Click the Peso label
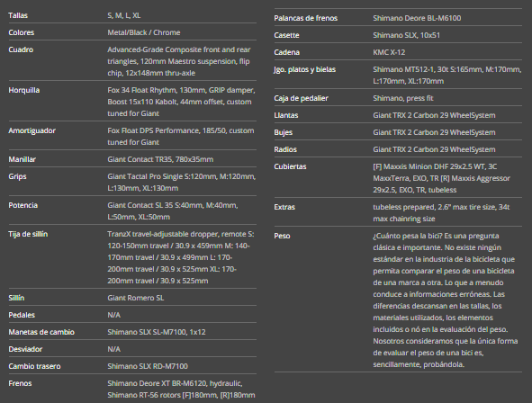The width and height of the screenshot is (532, 403). 282,236
